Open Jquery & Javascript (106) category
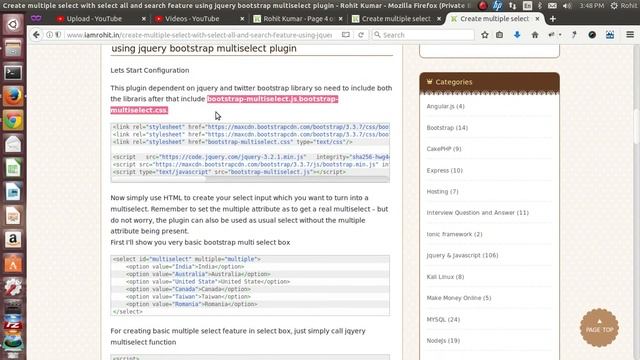The width and height of the screenshot is (640, 360). (462, 255)
